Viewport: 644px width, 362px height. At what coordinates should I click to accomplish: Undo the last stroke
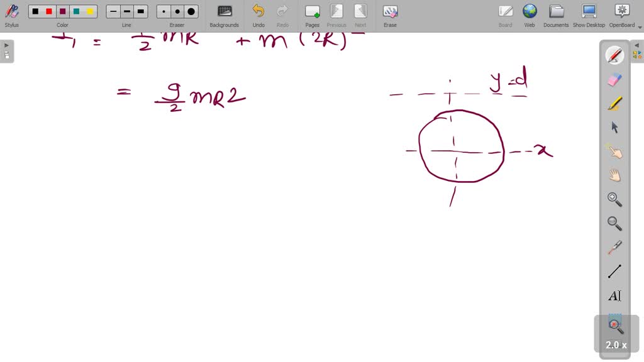(x=258, y=15)
